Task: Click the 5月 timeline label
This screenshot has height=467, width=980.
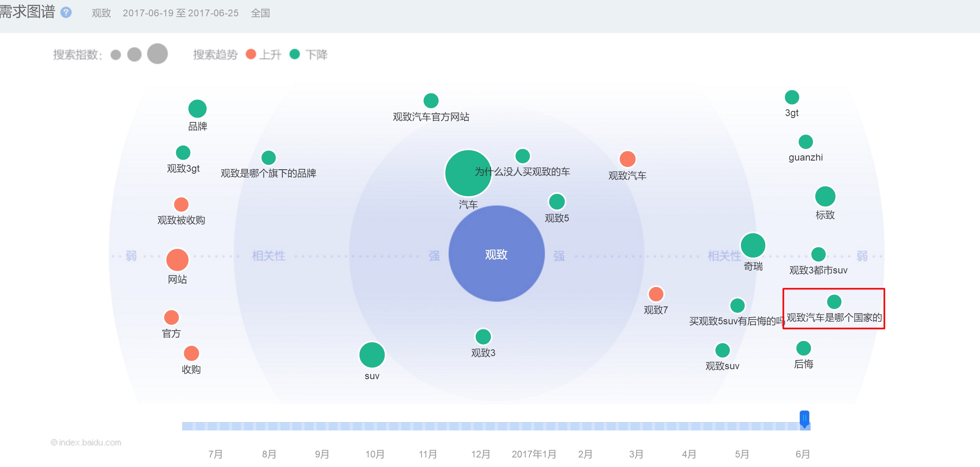Action: coord(742,454)
